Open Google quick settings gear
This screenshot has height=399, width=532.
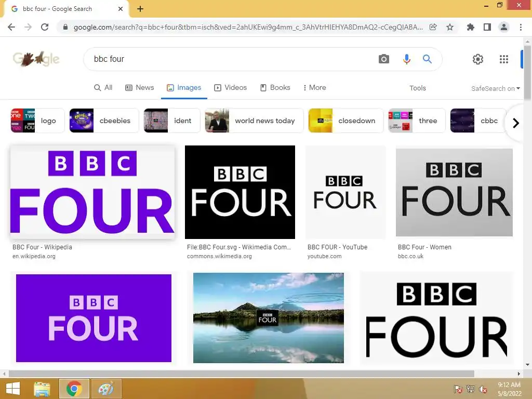click(x=478, y=59)
